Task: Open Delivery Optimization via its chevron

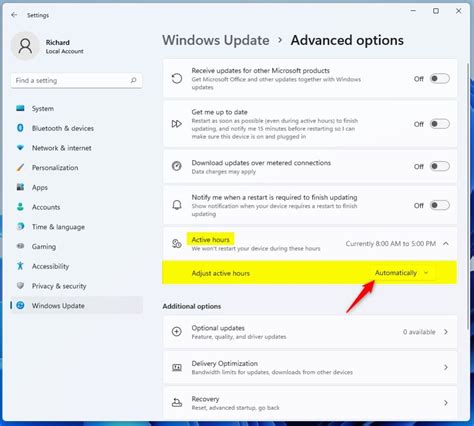Action: (x=446, y=367)
